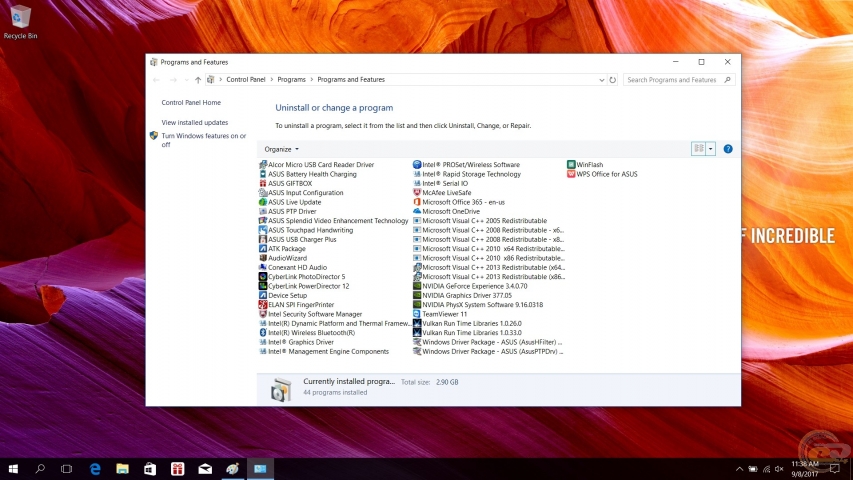
Task: Select CyberLink PowerDirector 12 entry
Action: click(x=304, y=286)
